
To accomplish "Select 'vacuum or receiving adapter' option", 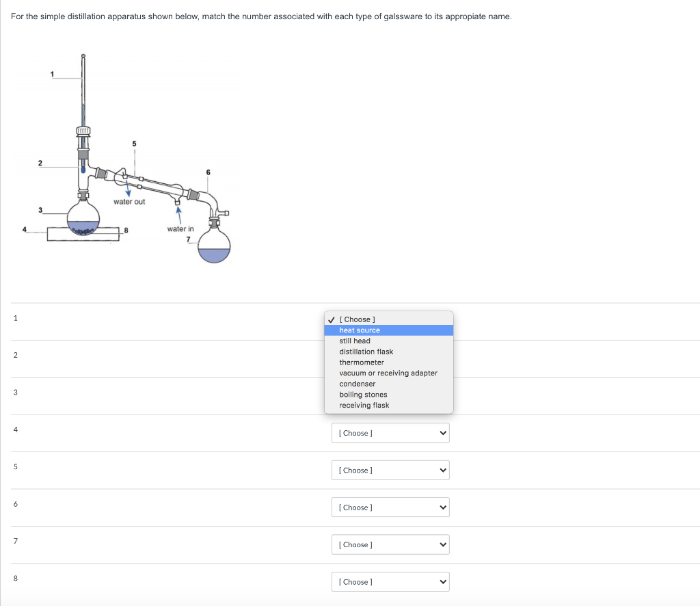I will (x=388, y=373).
